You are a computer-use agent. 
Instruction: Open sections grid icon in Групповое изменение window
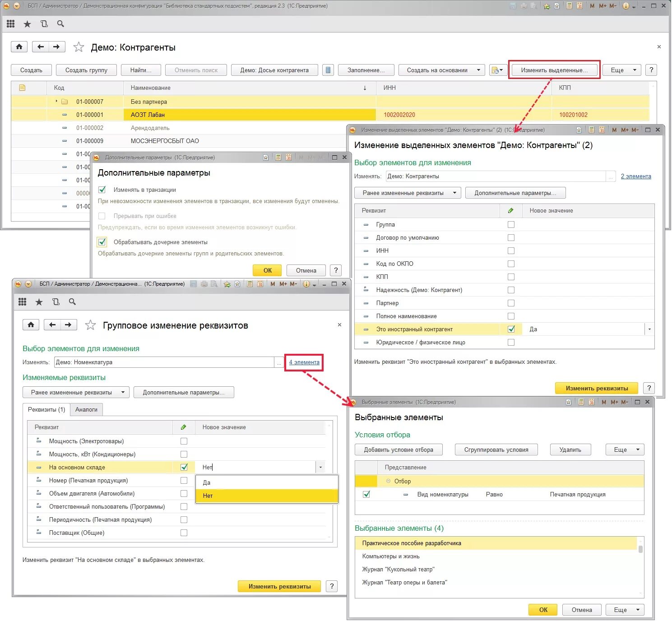coord(22,302)
